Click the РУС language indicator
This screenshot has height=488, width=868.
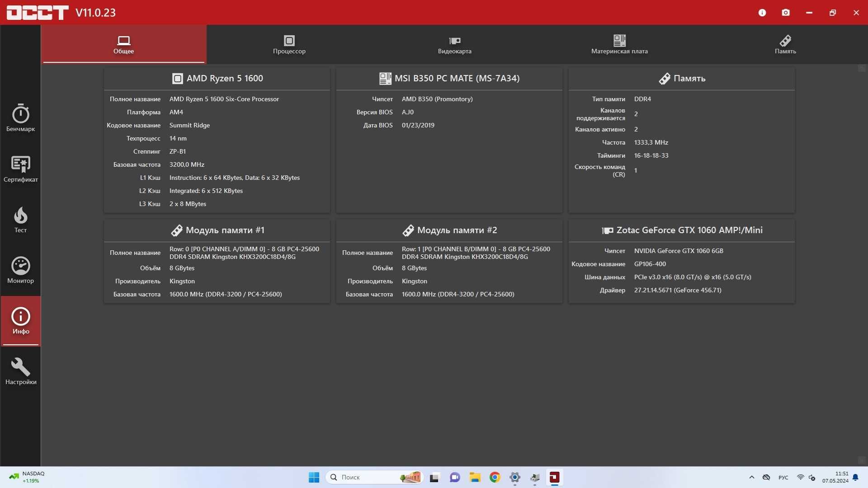point(783,478)
